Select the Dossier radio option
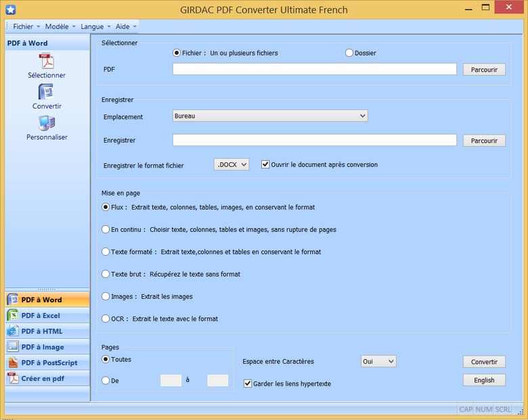The width and height of the screenshot is (528, 420). tap(349, 53)
